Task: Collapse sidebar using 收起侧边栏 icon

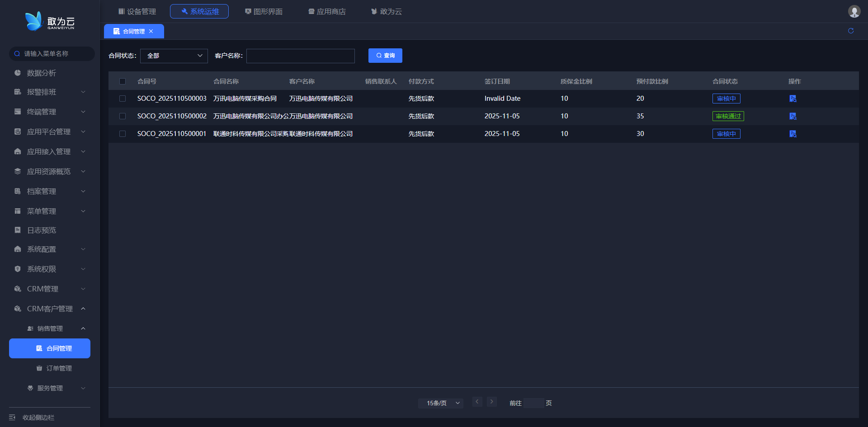Action: [12, 418]
